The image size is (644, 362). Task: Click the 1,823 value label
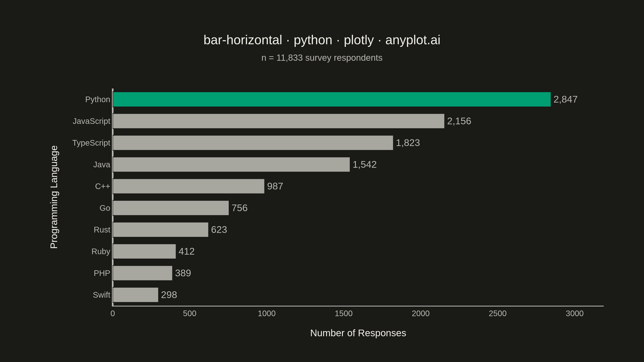408,143
